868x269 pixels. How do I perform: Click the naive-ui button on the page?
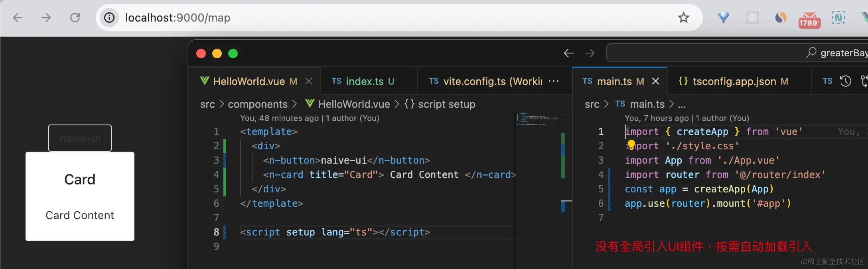(x=80, y=138)
